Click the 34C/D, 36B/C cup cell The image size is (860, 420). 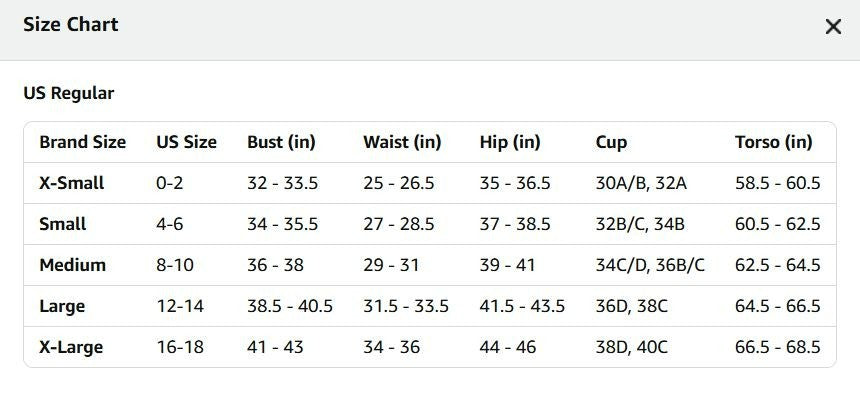pos(650,265)
